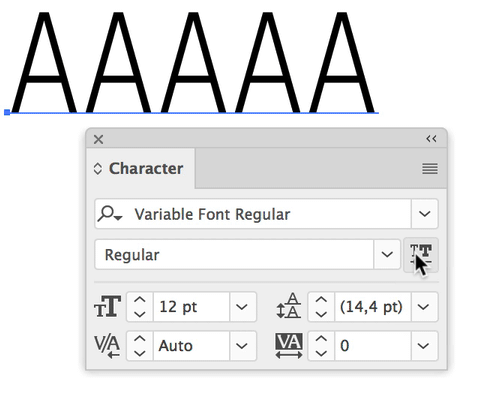Open the font size dropdown

coord(242,307)
